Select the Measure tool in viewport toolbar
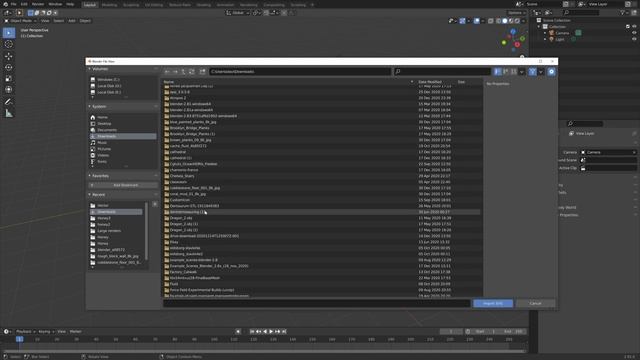This screenshot has width=640, height=360. (9, 113)
